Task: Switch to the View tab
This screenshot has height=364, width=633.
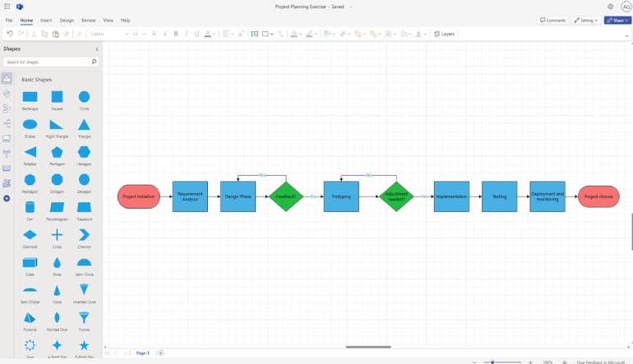Action: pyautogui.click(x=109, y=21)
